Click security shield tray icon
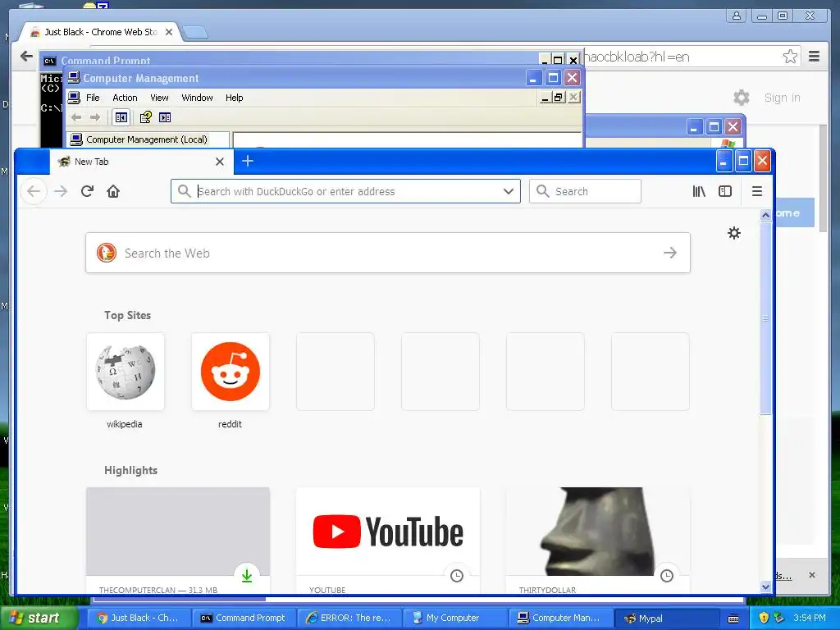The width and height of the screenshot is (840, 630). (x=764, y=618)
